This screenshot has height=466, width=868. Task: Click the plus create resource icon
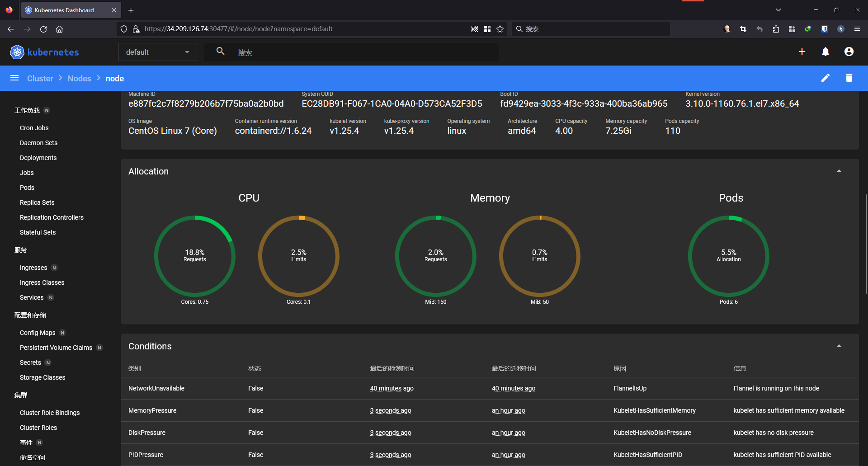tap(802, 52)
